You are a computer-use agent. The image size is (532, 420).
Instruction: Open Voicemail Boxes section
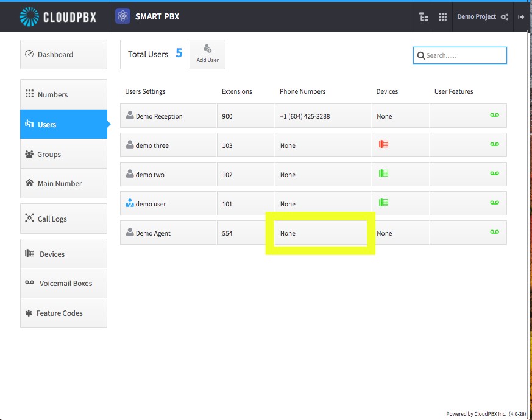click(64, 284)
